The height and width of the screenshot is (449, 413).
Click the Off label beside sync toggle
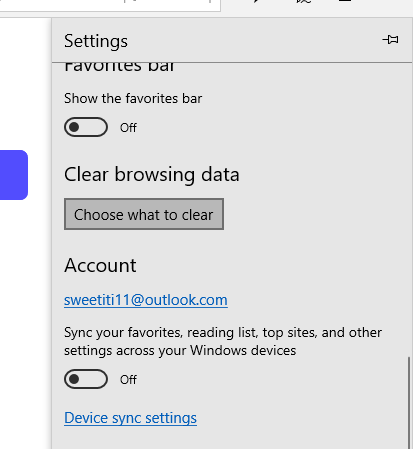(128, 380)
